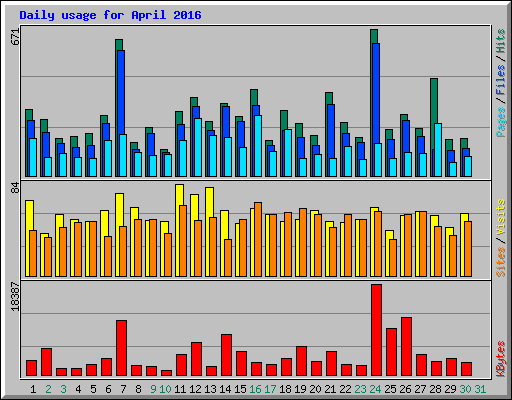Select day label "21" on the x-axis

330,389
